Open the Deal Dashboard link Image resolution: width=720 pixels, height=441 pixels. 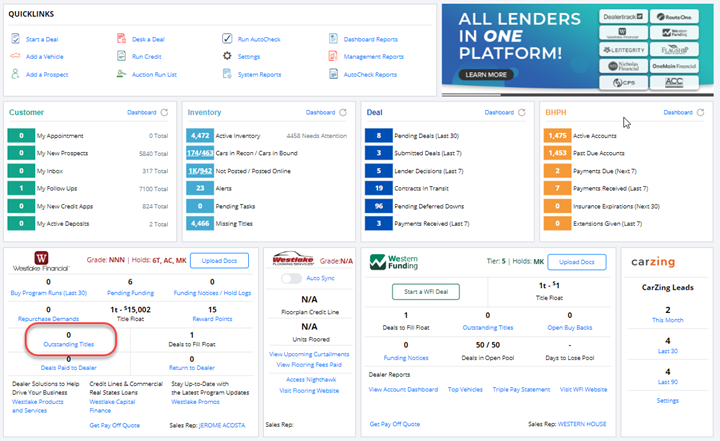pos(499,113)
